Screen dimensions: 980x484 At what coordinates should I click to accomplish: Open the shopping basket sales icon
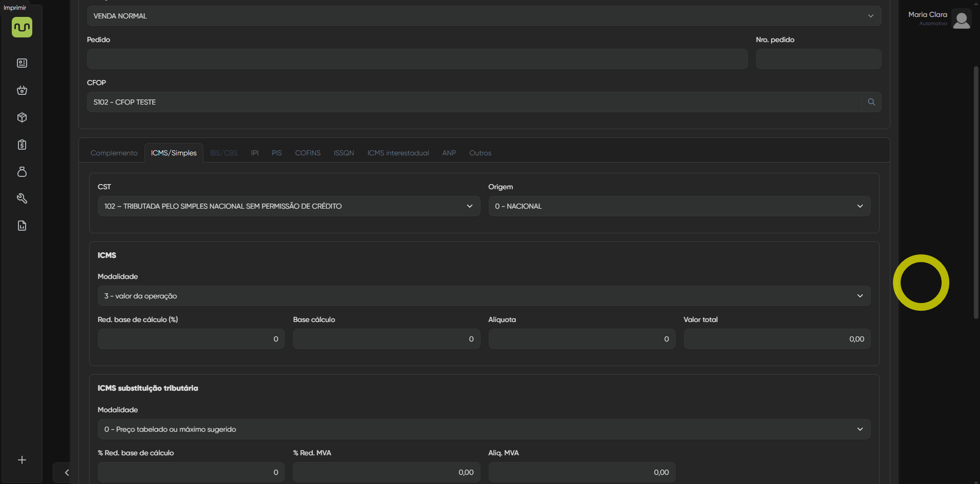[x=22, y=90]
